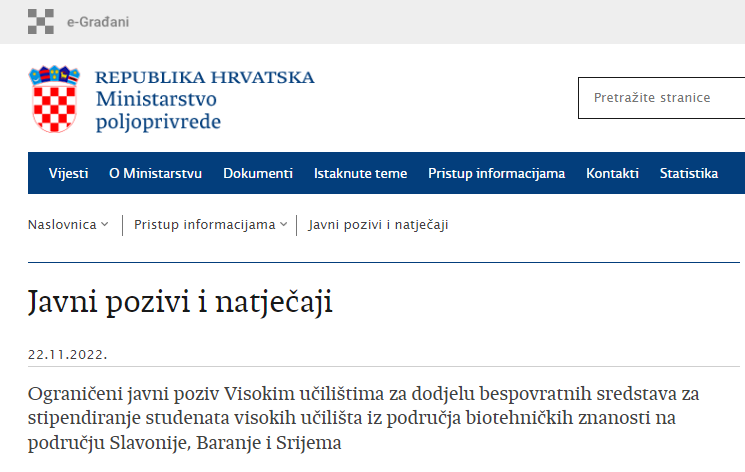This screenshot has width=745, height=472.
Task: Click the Javni pozivi i natječaji breadcrumb
Action: point(378,225)
